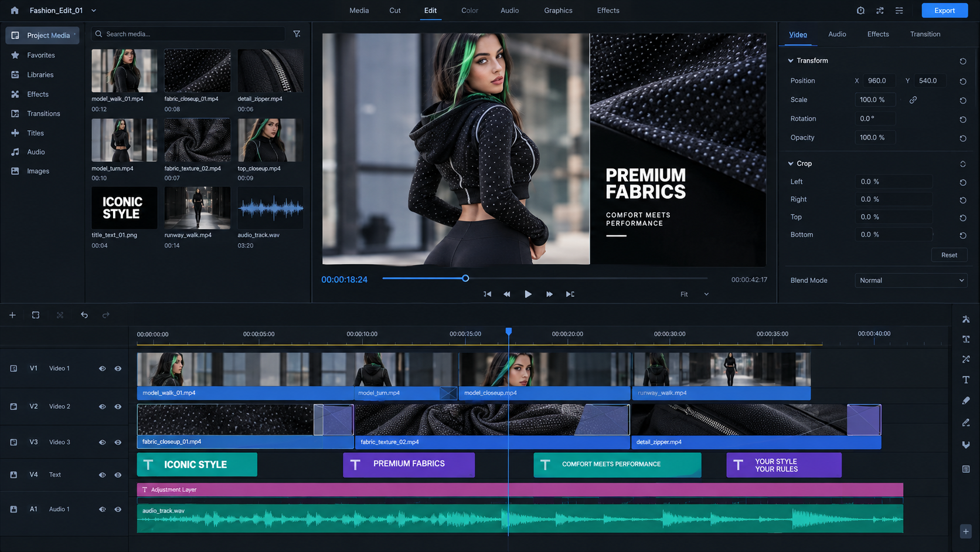
Task: Click the Export button
Action: coord(944,11)
